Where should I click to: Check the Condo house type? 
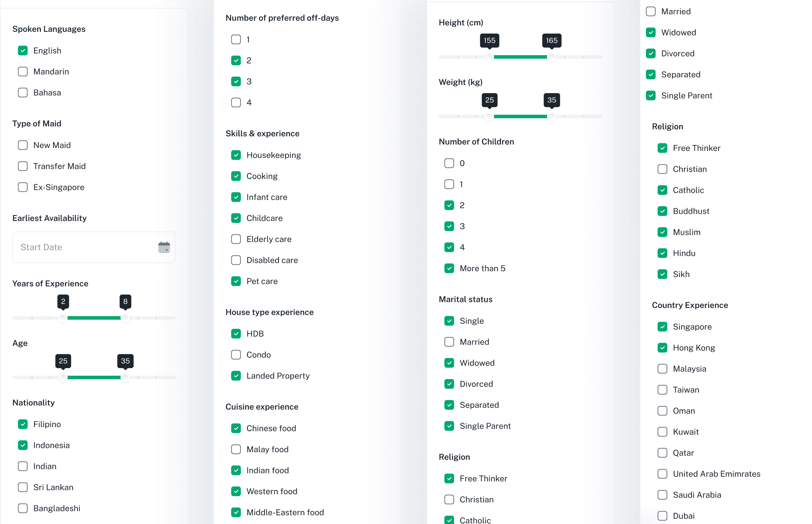coord(236,355)
